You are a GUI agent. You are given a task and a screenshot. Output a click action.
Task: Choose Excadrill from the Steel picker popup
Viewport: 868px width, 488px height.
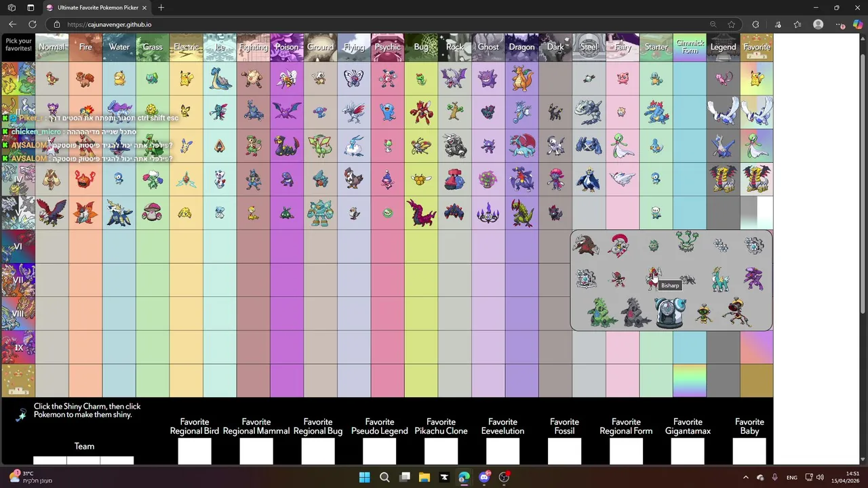click(x=586, y=245)
